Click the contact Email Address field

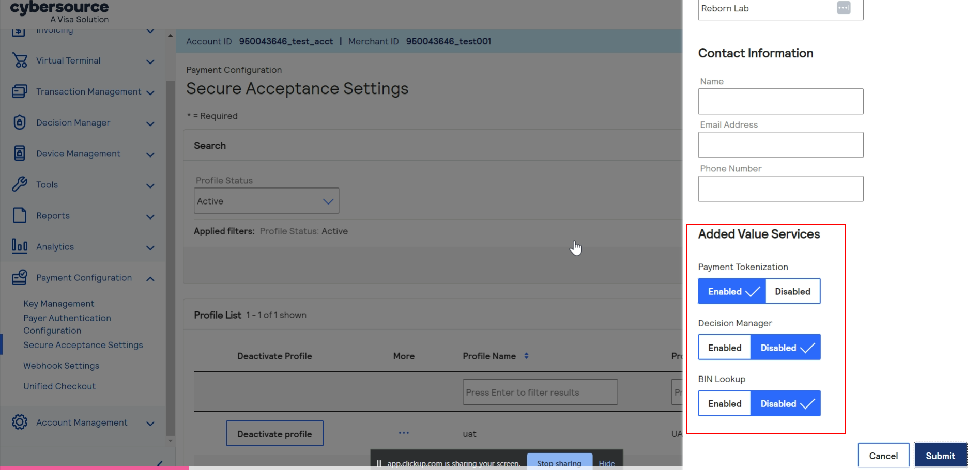780,145
